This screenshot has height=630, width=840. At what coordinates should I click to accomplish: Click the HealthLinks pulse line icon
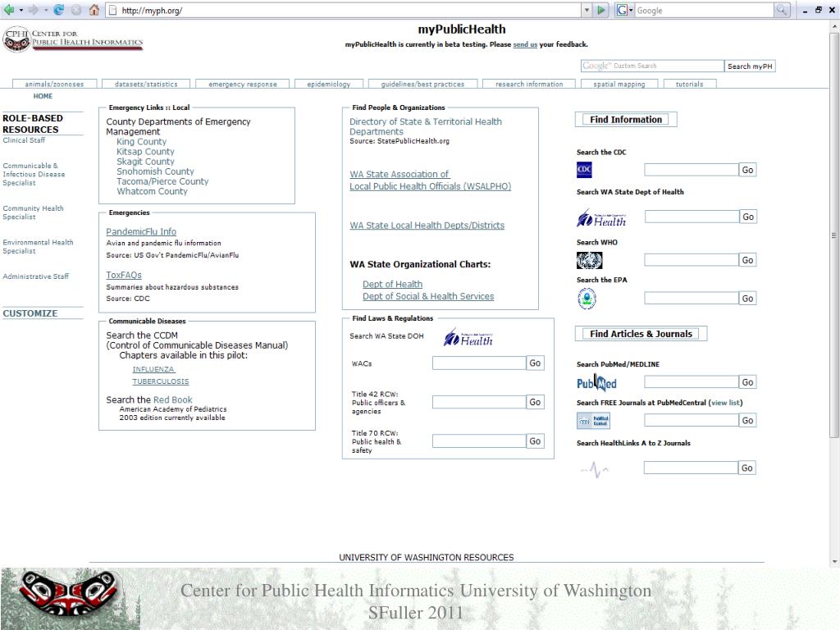[595, 469]
